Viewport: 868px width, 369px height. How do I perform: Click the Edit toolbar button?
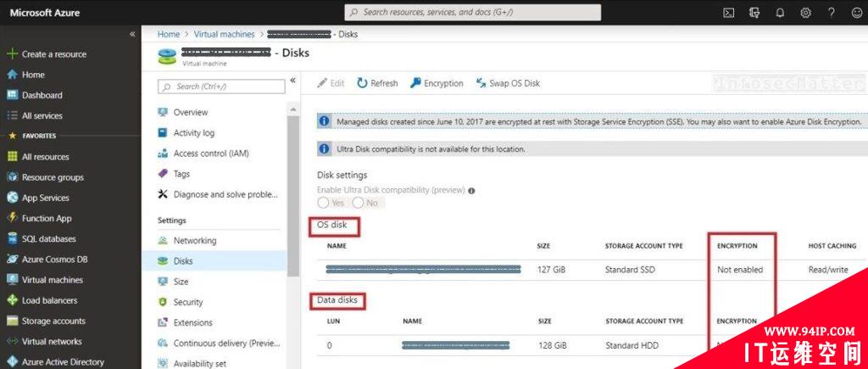click(331, 83)
